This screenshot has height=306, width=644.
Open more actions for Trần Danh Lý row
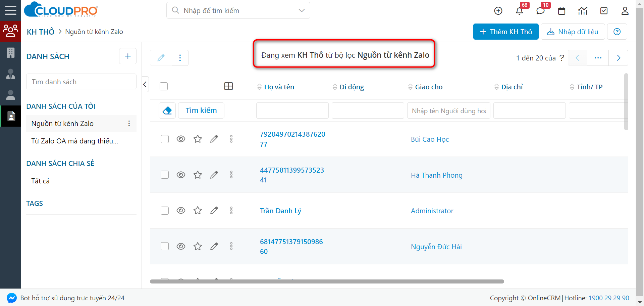tap(231, 211)
